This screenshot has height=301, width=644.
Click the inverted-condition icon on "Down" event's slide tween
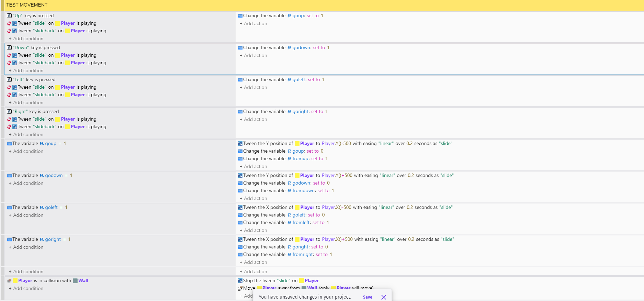tap(9, 55)
